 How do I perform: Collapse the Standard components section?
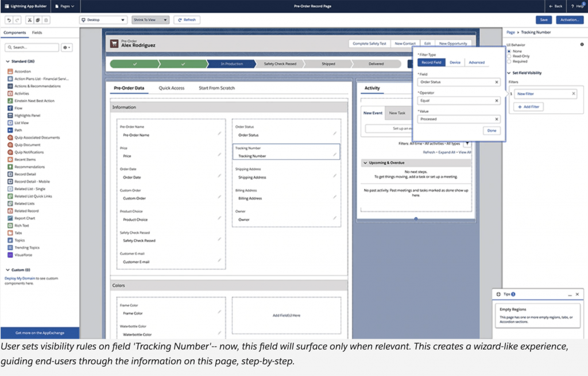coord(7,61)
